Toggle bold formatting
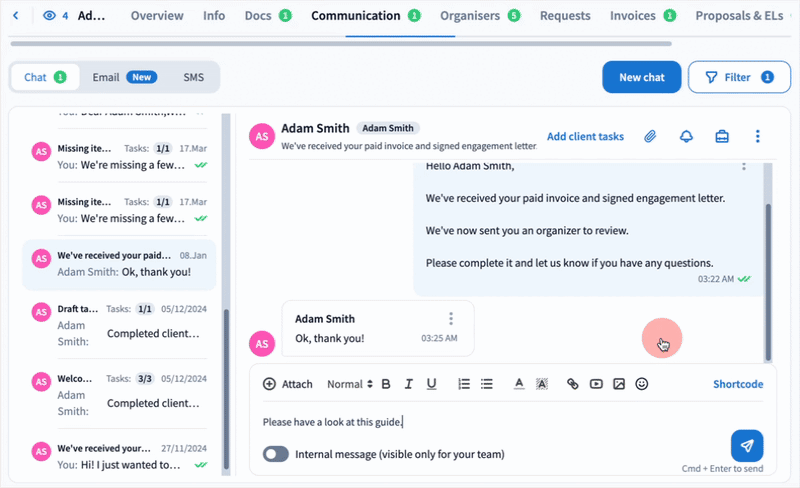The image size is (800, 488). [385, 384]
